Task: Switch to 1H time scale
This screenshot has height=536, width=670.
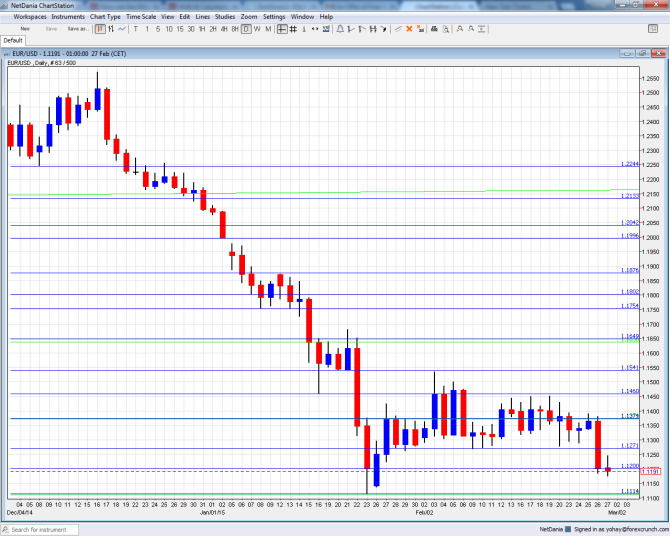Action: pyautogui.click(x=202, y=29)
